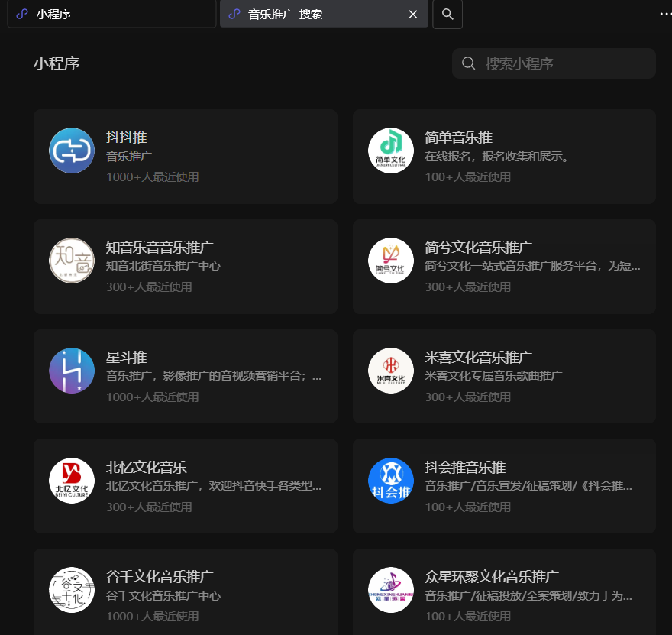Click 100+人最近使用 under 简单音乐推
The height and width of the screenshot is (635, 672).
point(467,177)
